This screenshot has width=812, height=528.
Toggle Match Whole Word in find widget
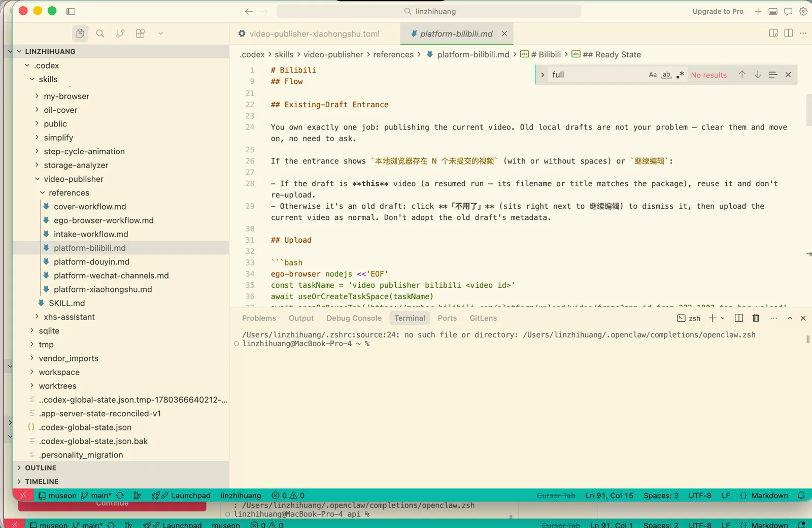666,75
